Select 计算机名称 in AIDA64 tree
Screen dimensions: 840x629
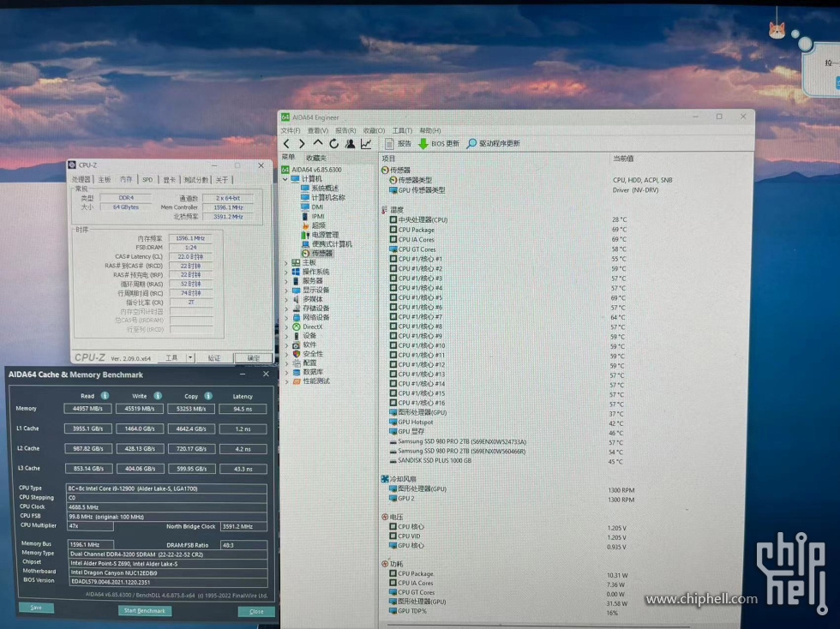pyautogui.click(x=322, y=198)
